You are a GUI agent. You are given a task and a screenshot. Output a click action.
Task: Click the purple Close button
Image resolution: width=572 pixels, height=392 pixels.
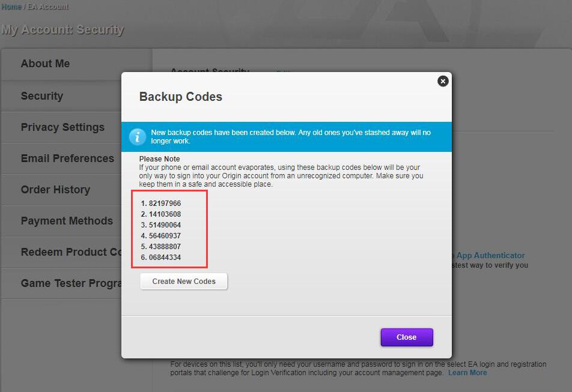tap(406, 337)
